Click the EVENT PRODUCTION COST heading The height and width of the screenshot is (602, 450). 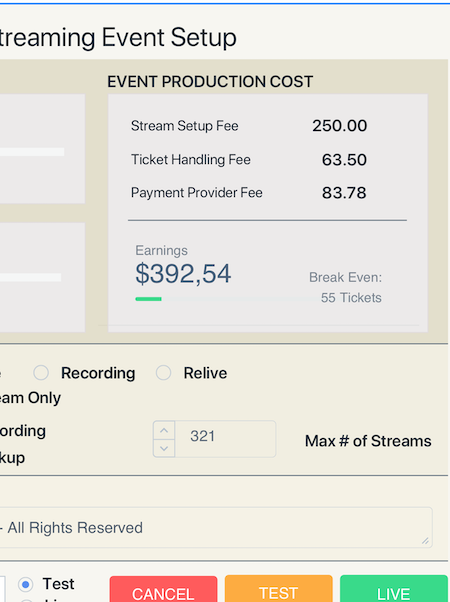tap(210, 82)
